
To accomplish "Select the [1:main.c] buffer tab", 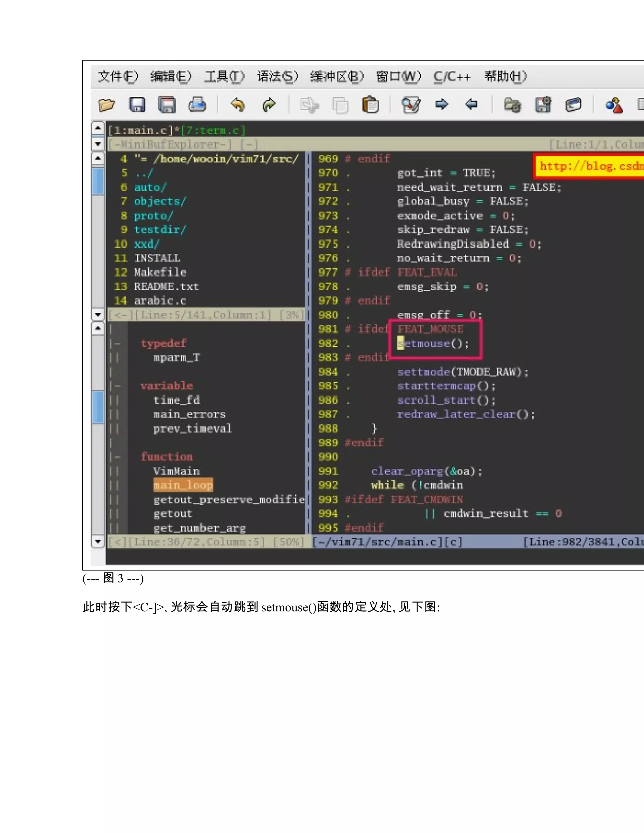I will point(141,130).
